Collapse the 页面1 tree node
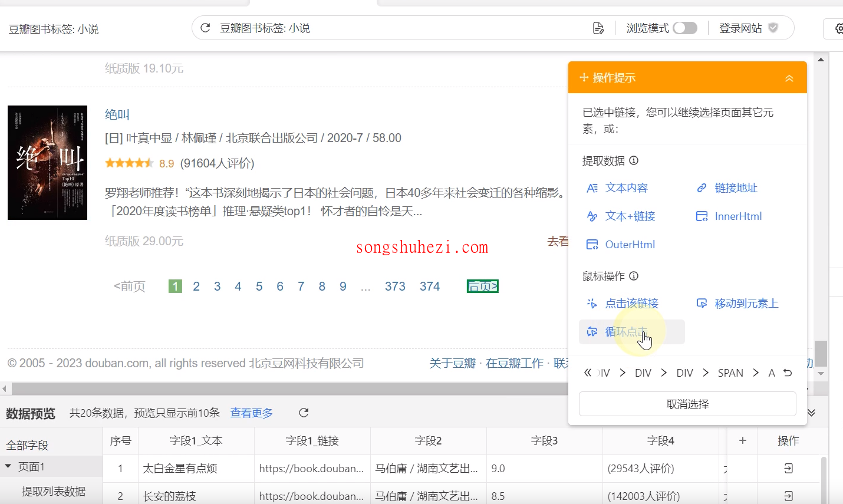Viewport: 843px width, 504px height. (x=8, y=466)
